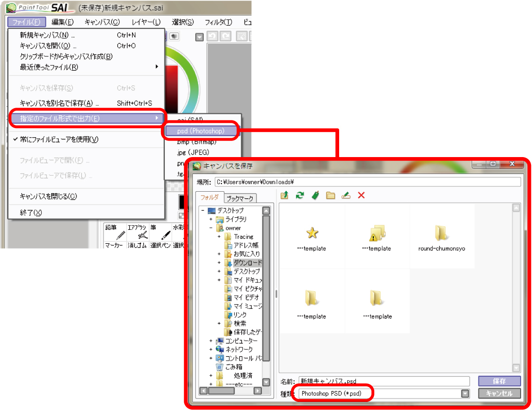This screenshot has width=532, height=410.
Task: Select psd (Photoshop) export format
Action: coord(202,131)
